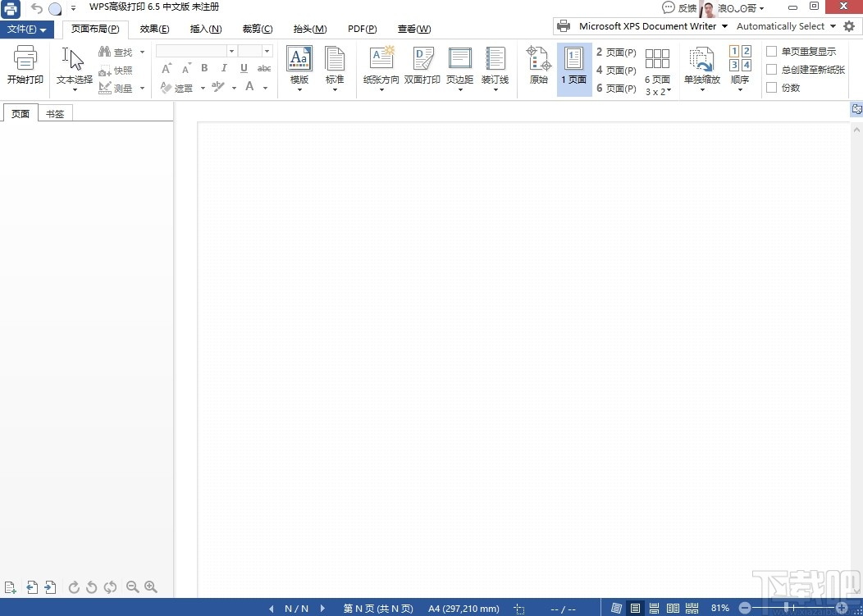Open the PDF(P) ribbon tab
This screenshot has width=863, height=616.
(x=362, y=30)
